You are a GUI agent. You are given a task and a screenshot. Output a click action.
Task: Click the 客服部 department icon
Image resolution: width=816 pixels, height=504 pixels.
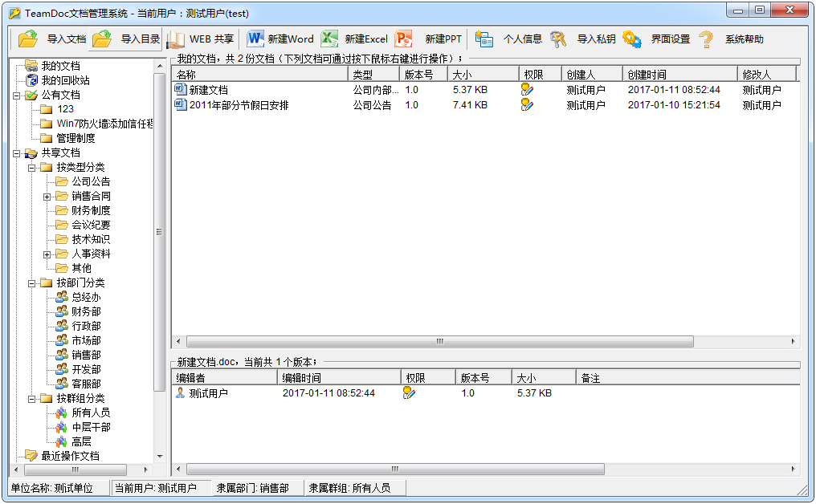(x=62, y=384)
